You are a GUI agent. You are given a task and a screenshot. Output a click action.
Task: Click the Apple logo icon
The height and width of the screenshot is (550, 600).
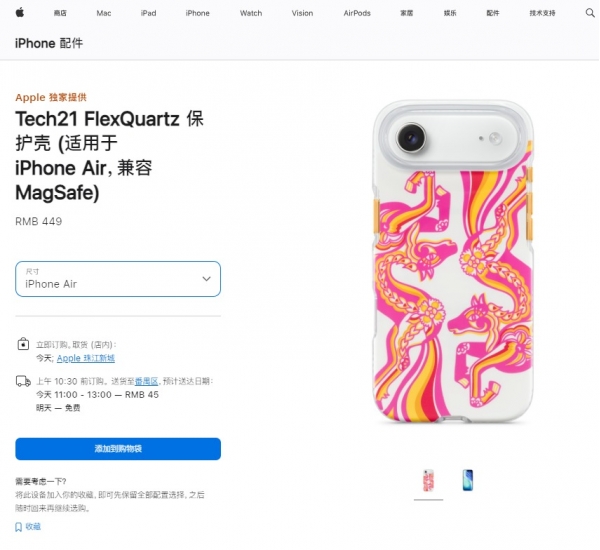pos(20,13)
